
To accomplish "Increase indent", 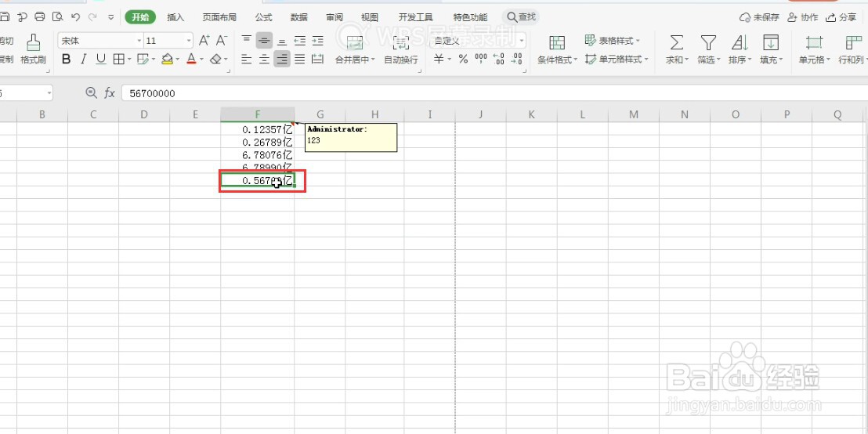I will [318, 41].
